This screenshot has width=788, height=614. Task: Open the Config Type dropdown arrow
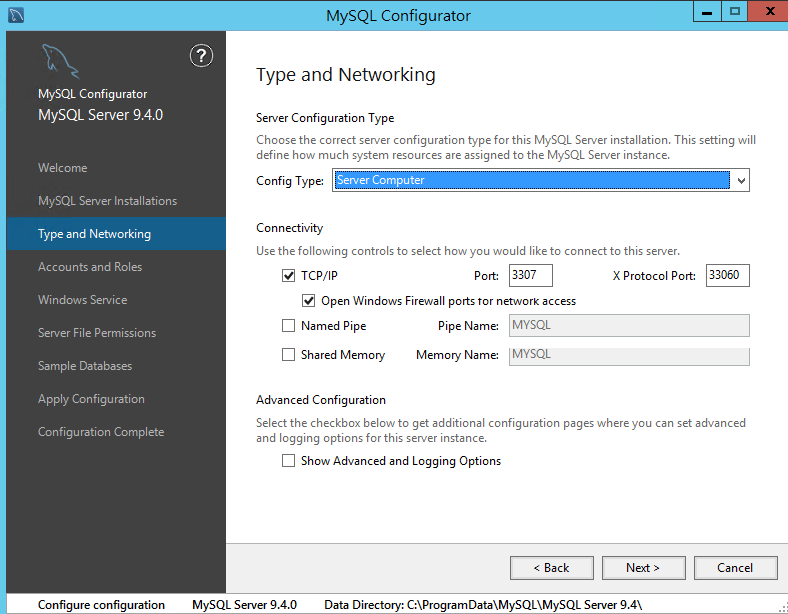[x=741, y=180]
